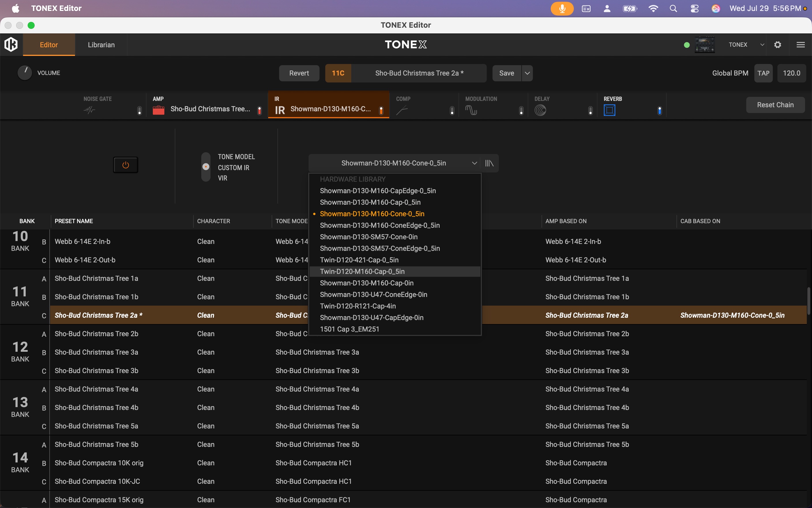Click the IR power button
Viewport: 812px width, 508px height.
126,165
